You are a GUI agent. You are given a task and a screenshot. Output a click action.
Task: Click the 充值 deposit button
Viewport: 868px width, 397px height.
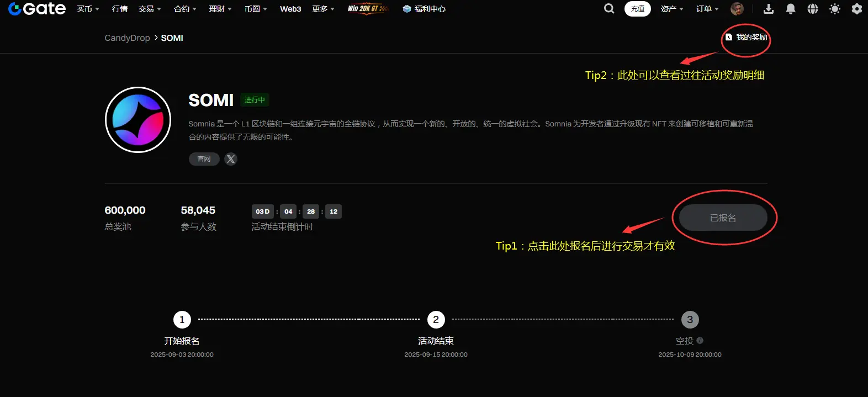(638, 9)
